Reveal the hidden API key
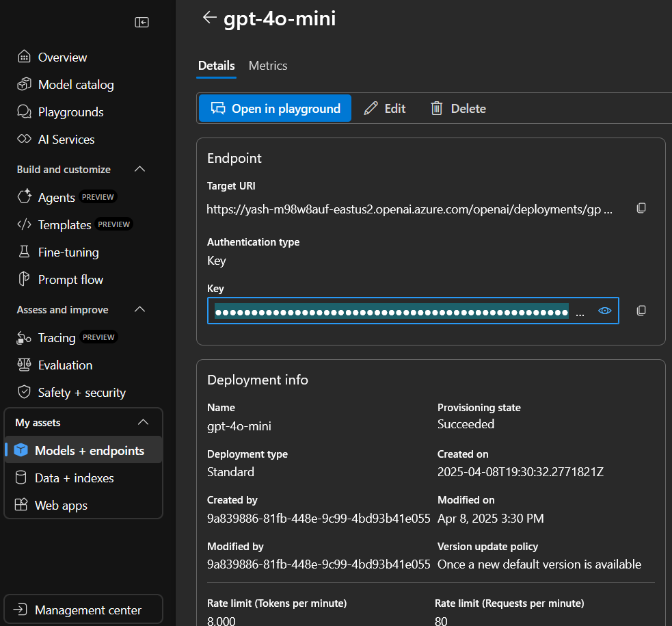The width and height of the screenshot is (672, 626). point(604,310)
